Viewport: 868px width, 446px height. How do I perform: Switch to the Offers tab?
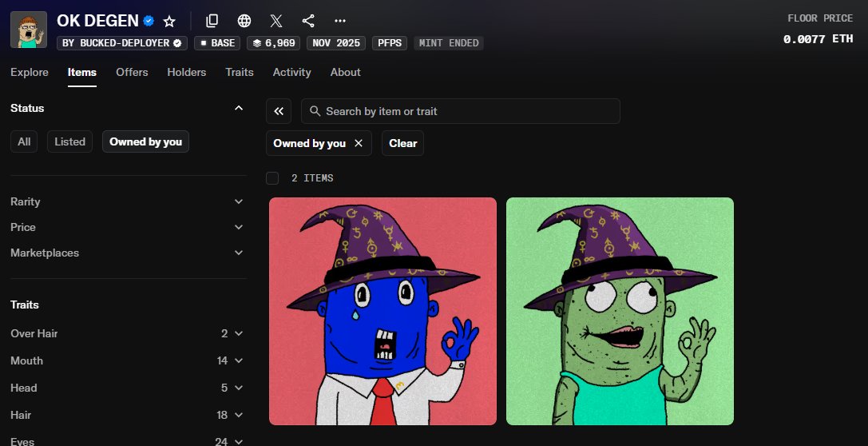(x=132, y=72)
